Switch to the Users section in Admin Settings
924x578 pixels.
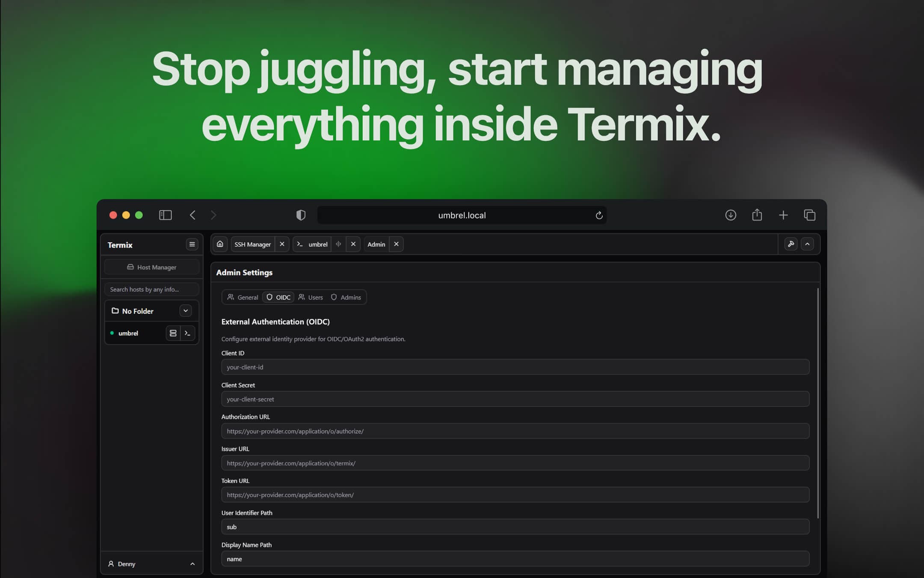(311, 297)
